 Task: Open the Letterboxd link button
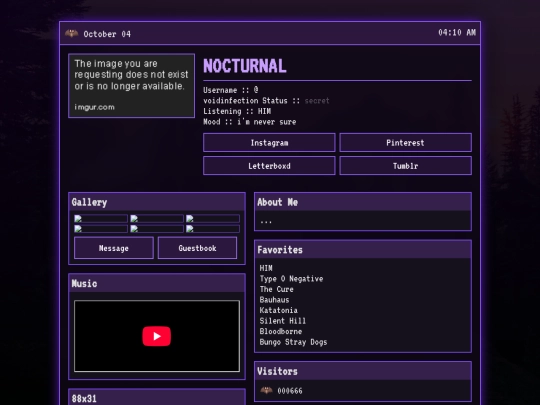(269, 166)
